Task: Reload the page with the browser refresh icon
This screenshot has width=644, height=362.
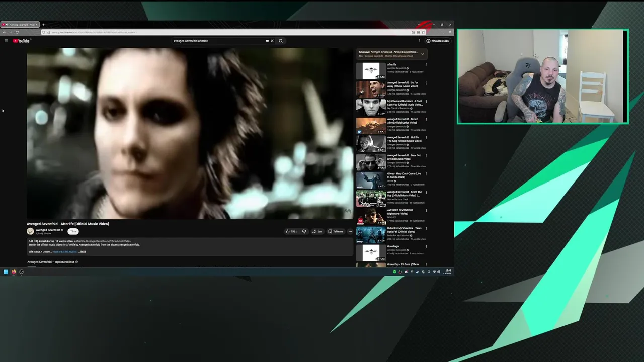Action: coord(17,32)
